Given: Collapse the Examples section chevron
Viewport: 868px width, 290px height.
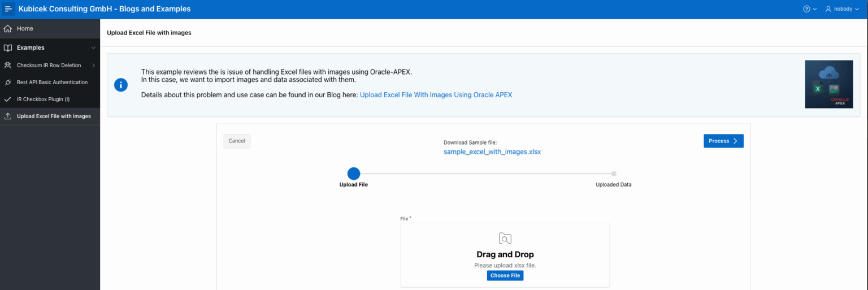Looking at the screenshot, I should 93,48.
